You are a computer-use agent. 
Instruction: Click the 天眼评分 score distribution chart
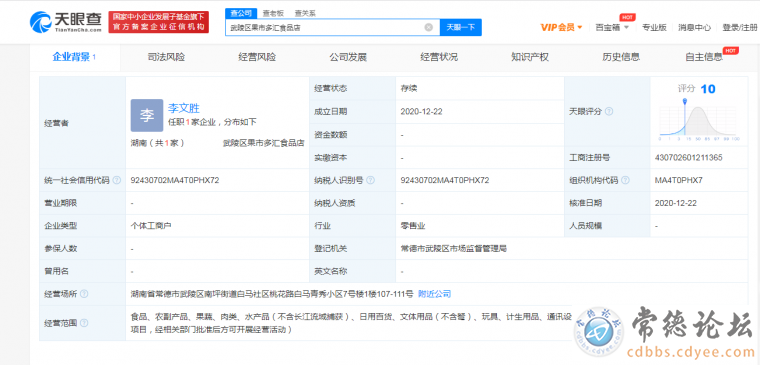click(x=698, y=120)
